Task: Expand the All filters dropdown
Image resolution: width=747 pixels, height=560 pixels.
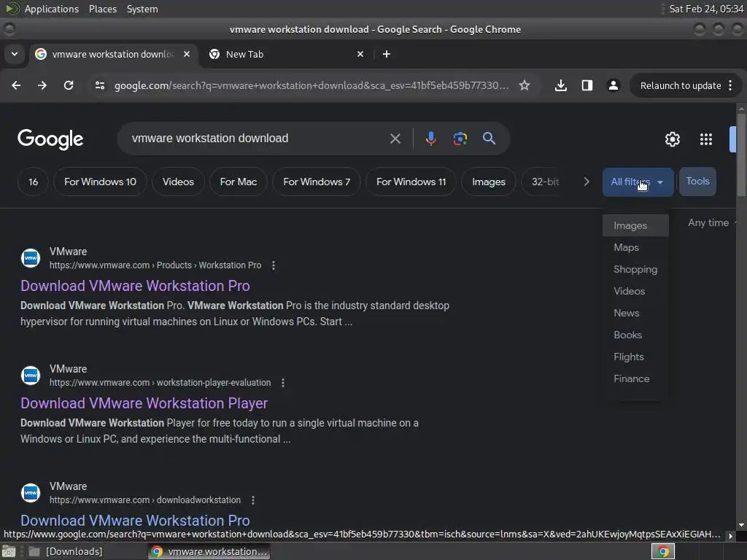Action: coord(638,182)
